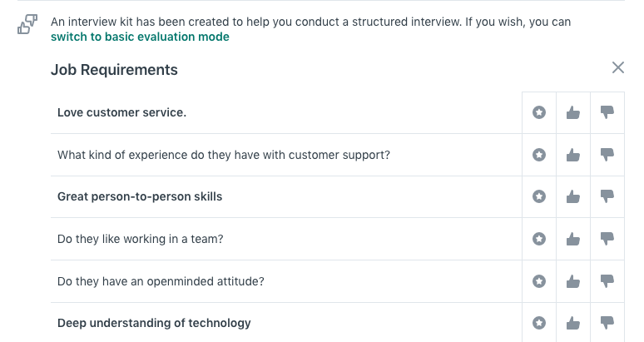Click the evaluation thumbs icon beside interview kit message
This screenshot has height=342, width=644.
click(27, 24)
